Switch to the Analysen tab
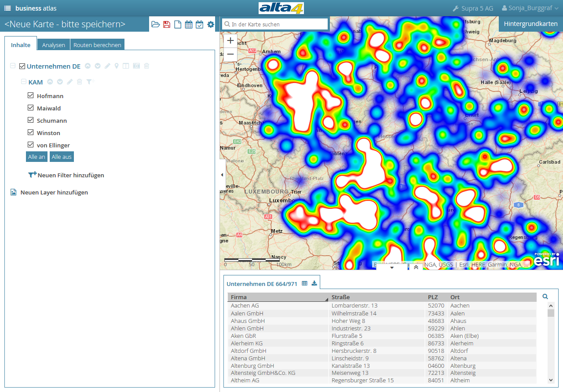Viewport: 563px width, 392px height. 54,45
